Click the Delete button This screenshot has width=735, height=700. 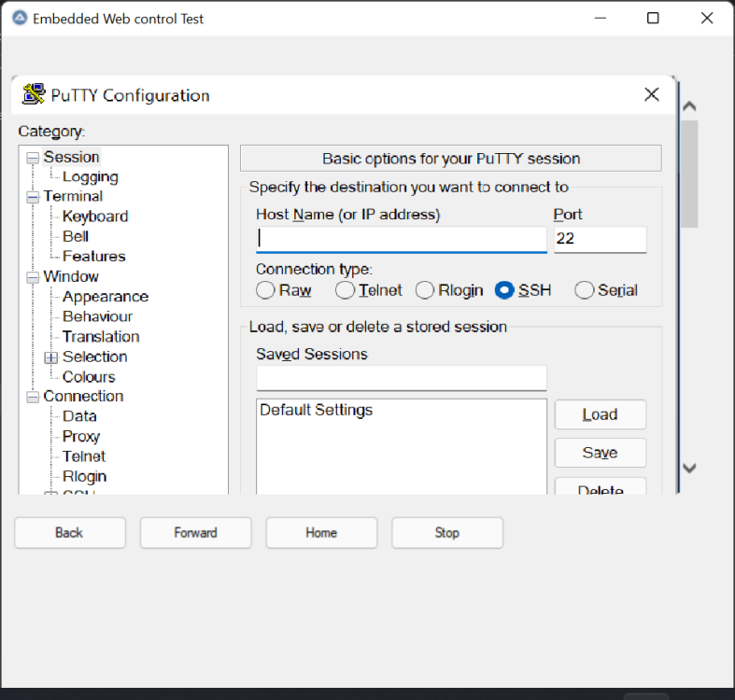[x=601, y=487]
